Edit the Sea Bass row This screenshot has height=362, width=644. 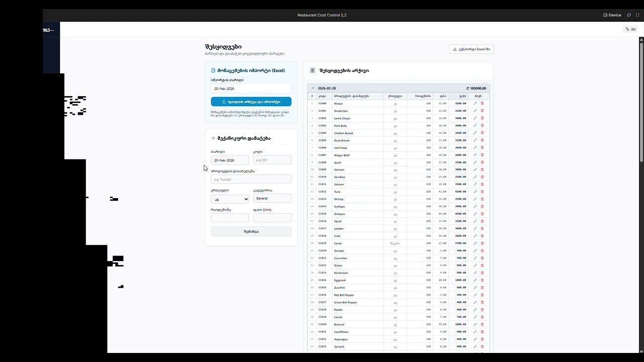click(475, 177)
